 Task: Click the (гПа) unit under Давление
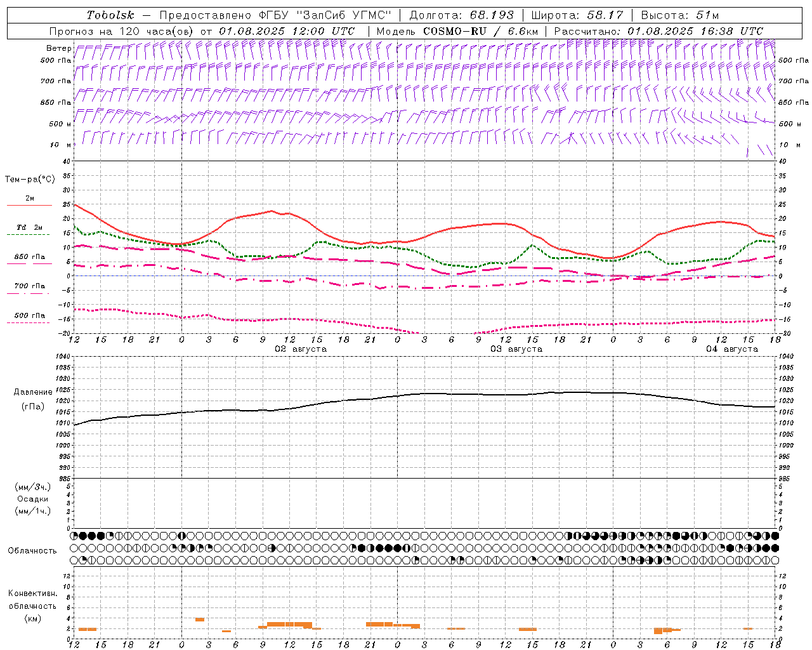33,406
